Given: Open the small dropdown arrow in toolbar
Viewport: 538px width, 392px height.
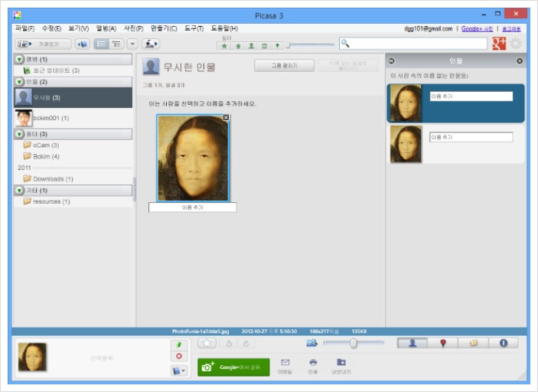Looking at the screenshot, I should click(132, 44).
